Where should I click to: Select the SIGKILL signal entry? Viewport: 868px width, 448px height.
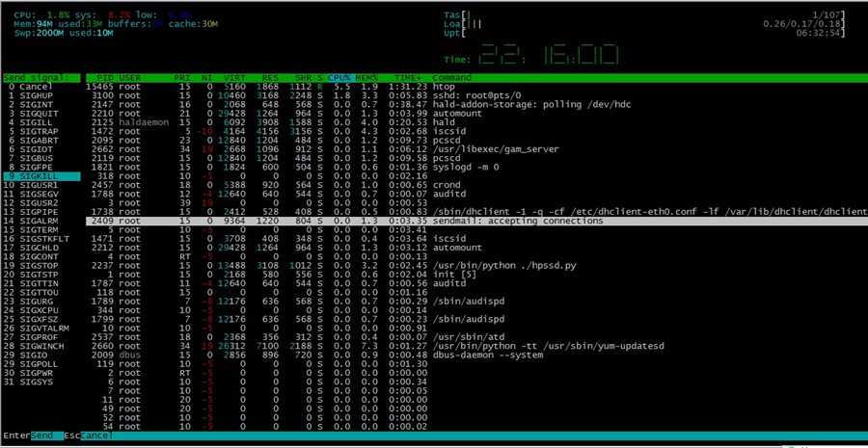pos(41,176)
